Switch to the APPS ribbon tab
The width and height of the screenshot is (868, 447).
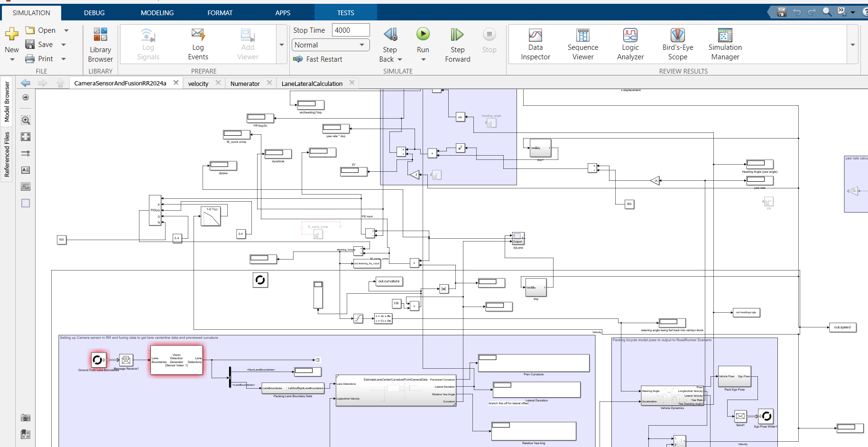coord(283,13)
